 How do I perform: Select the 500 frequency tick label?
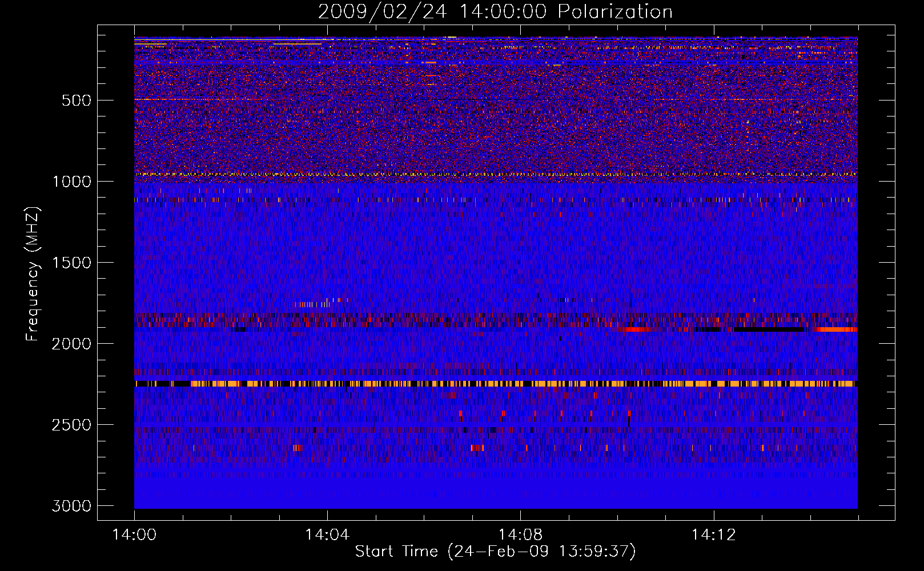(76, 100)
